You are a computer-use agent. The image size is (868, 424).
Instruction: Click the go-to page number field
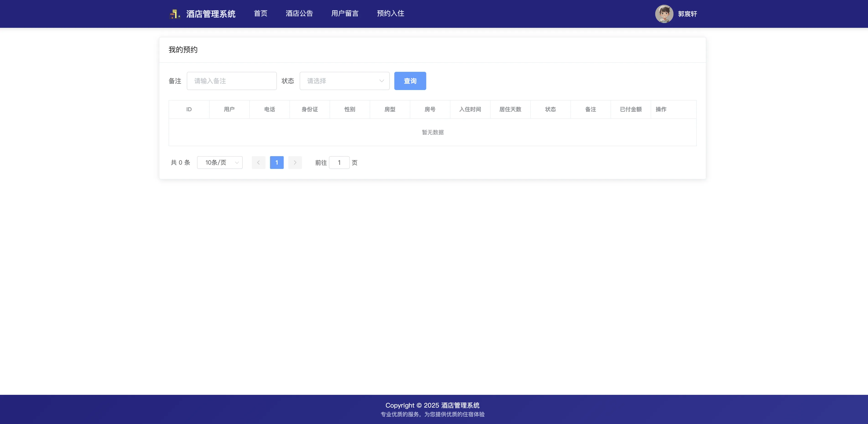(339, 163)
